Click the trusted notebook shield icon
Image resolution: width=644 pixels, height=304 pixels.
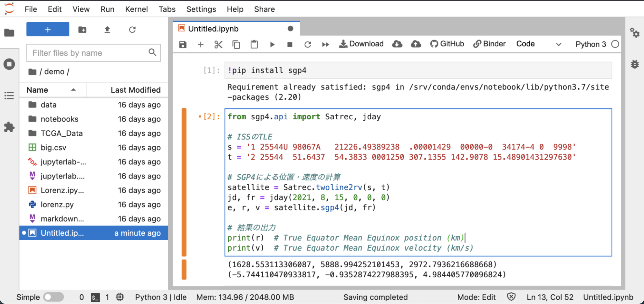click(511, 297)
